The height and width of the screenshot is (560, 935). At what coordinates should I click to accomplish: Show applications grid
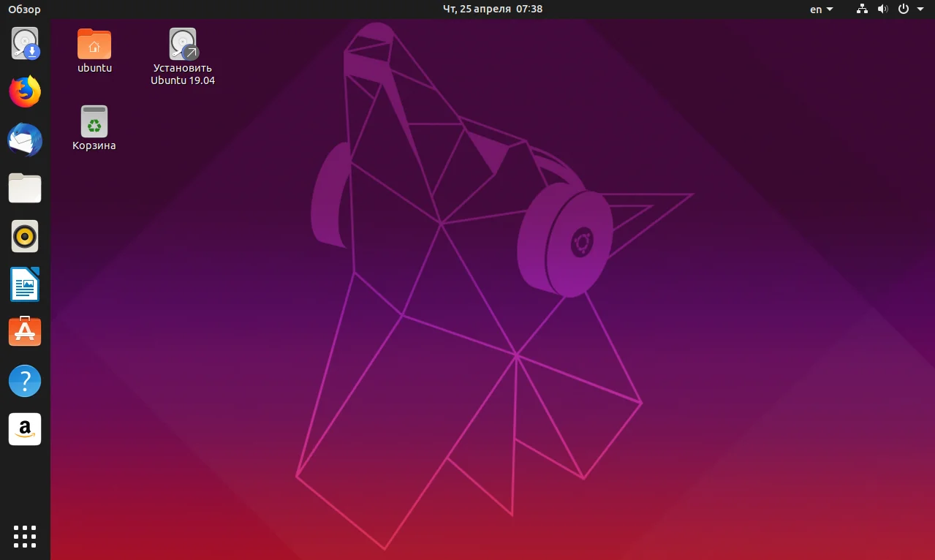[x=25, y=536]
